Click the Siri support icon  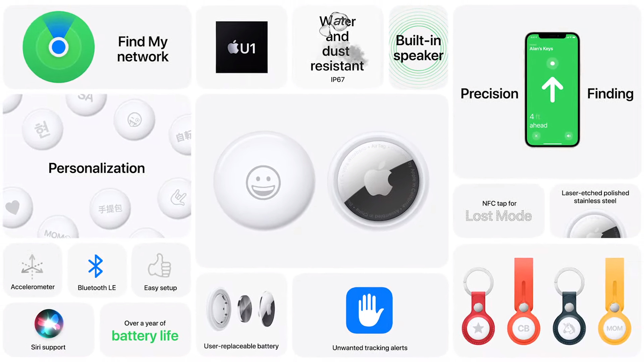coord(49,323)
